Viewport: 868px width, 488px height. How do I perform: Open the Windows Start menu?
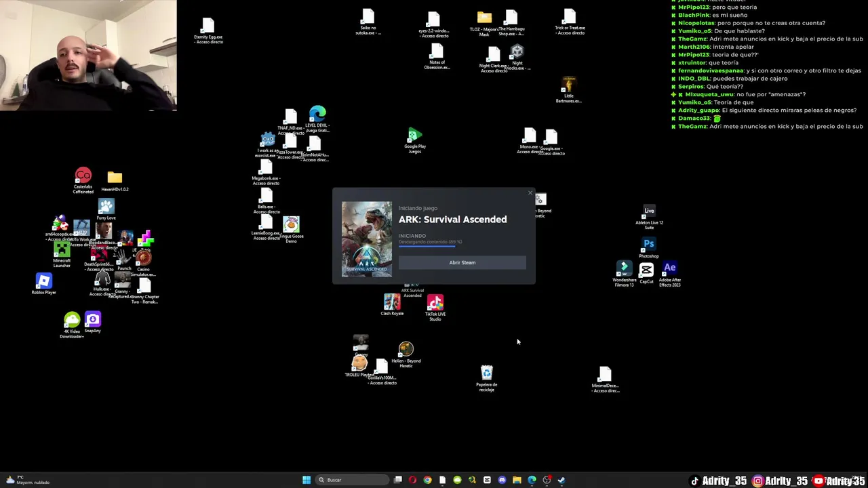(x=307, y=480)
